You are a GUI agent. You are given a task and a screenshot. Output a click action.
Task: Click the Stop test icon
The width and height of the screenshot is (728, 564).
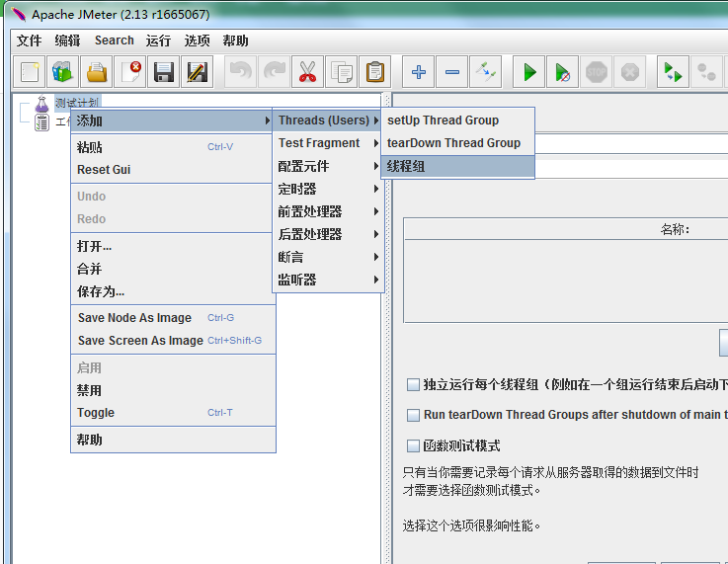[x=597, y=72]
